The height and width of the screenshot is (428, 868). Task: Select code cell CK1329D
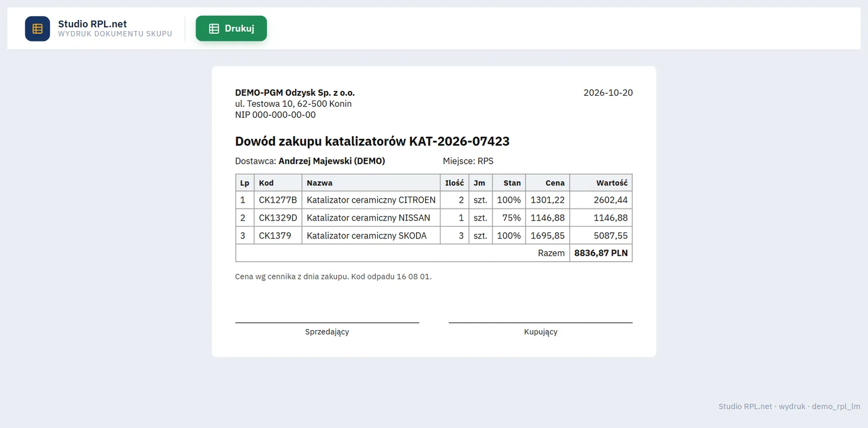(x=278, y=218)
